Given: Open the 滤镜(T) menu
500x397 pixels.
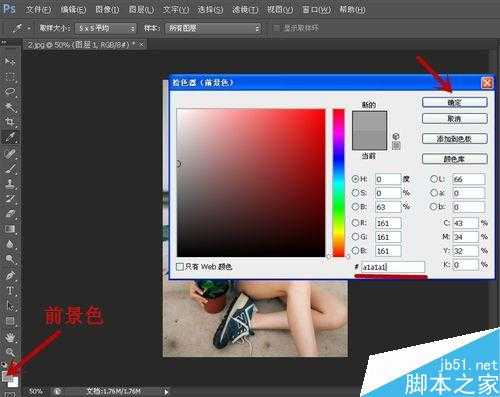Looking at the screenshot, I should pyautogui.click(x=245, y=9).
